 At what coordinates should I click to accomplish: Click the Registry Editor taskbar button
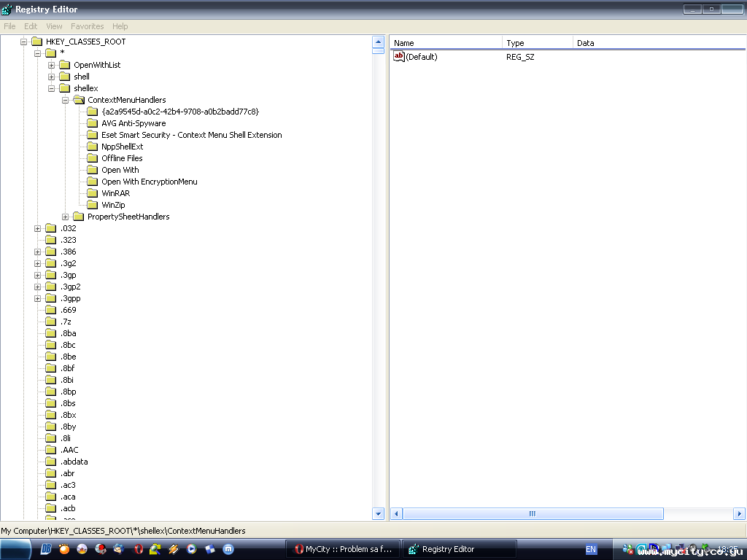(460, 549)
